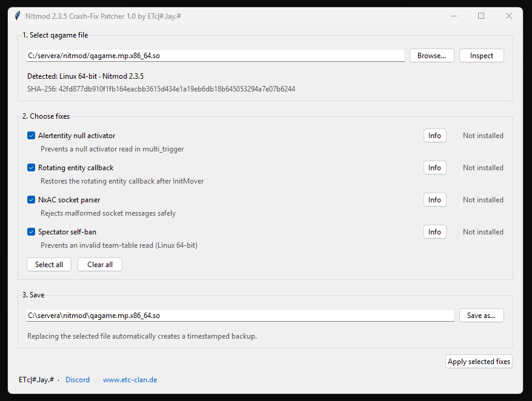Toggle the Alertentity null activator checkbox

tap(32, 136)
